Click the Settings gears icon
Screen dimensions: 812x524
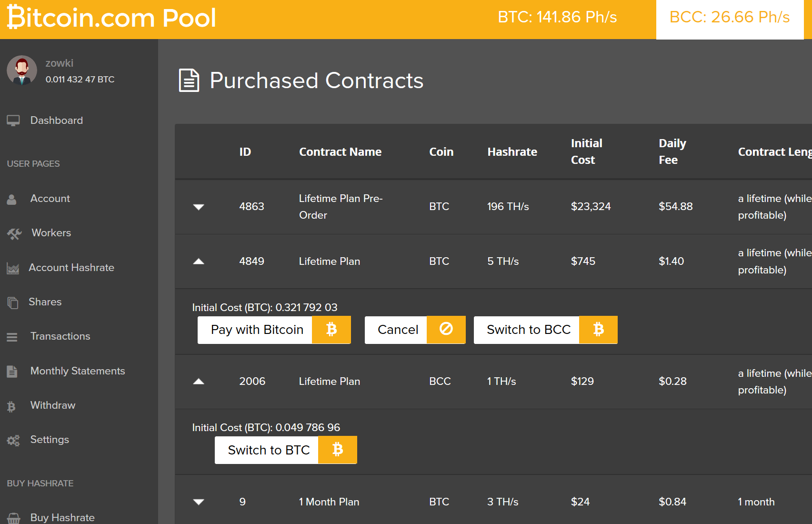click(x=13, y=441)
